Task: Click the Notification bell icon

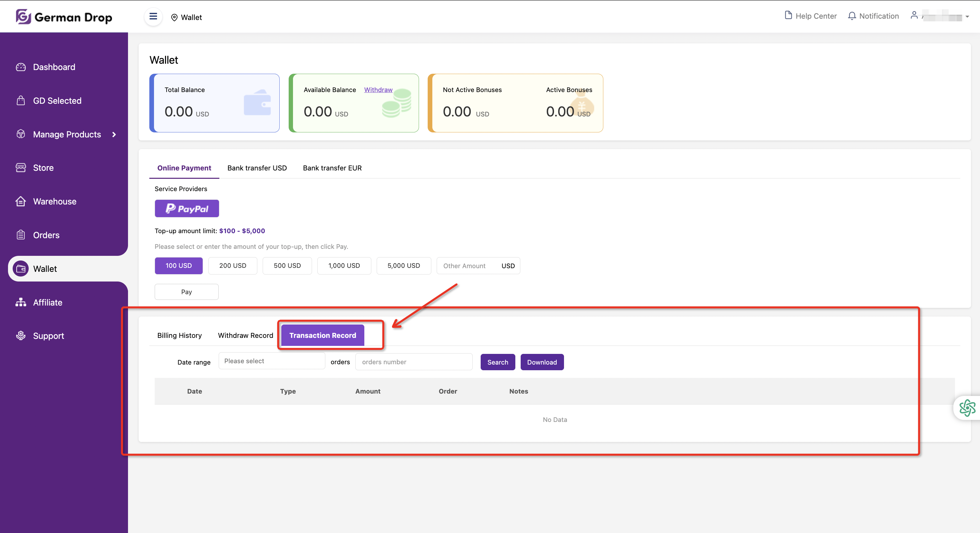Action: pyautogui.click(x=852, y=16)
